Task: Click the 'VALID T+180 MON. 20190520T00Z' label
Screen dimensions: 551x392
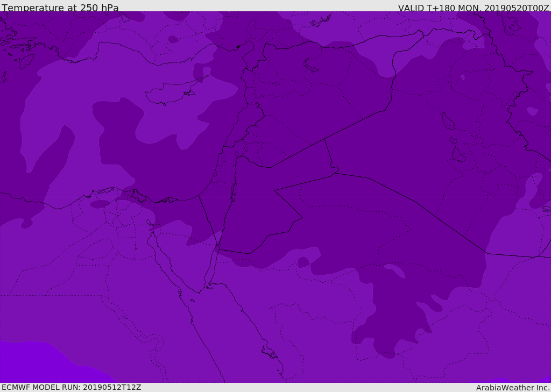Action: [474, 8]
